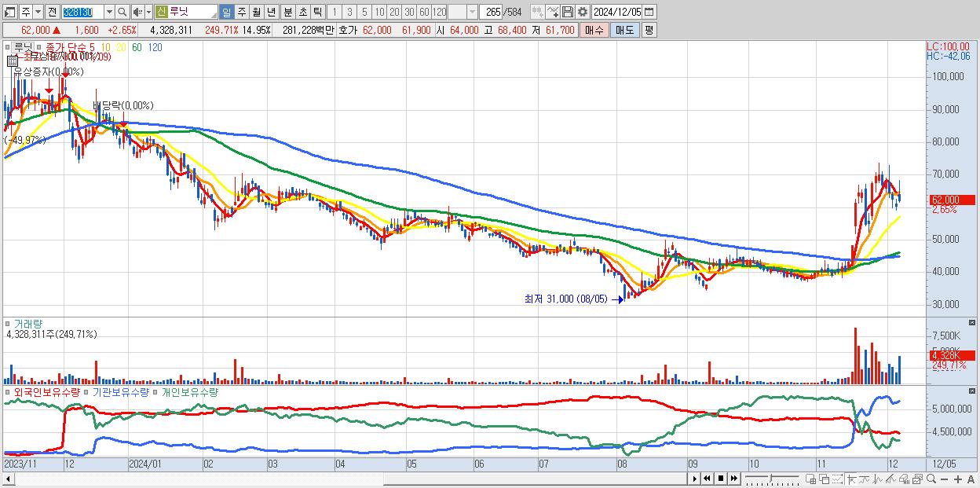Click the 60 interval tab
980x488 pixels.
[424, 12]
